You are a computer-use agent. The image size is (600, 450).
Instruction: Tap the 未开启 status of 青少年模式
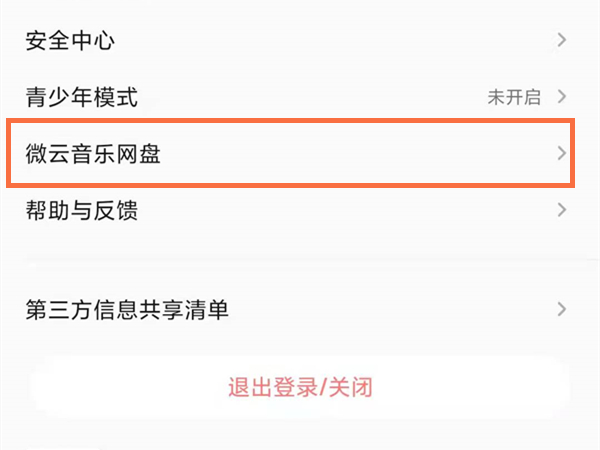point(513,97)
